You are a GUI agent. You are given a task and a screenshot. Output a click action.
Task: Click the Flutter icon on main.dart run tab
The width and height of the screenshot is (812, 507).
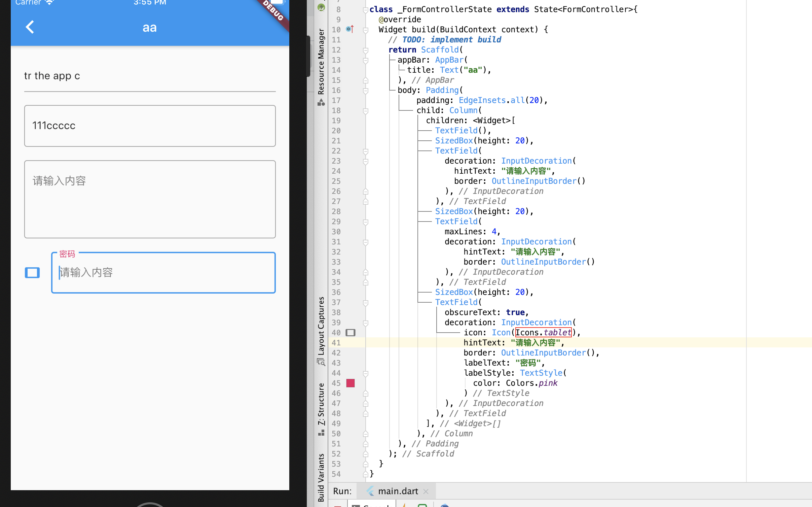point(370,491)
